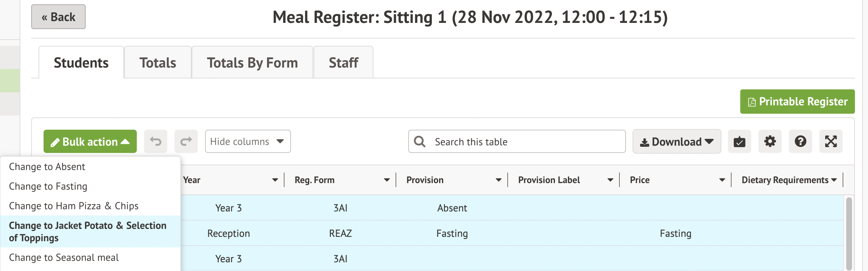868x271 pixels.
Task: Open the Reg. Form column arrow
Action: click(387, 180)
